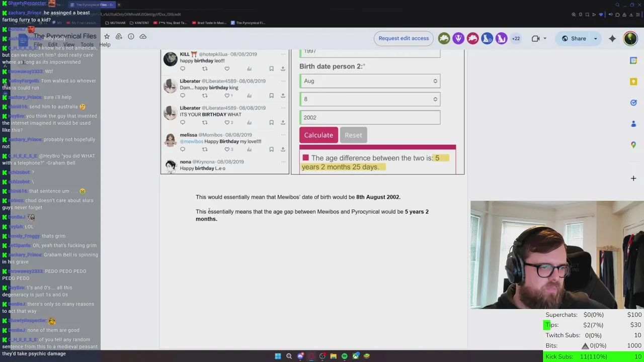Open the Windows Start menu

(x=278, y=356)
